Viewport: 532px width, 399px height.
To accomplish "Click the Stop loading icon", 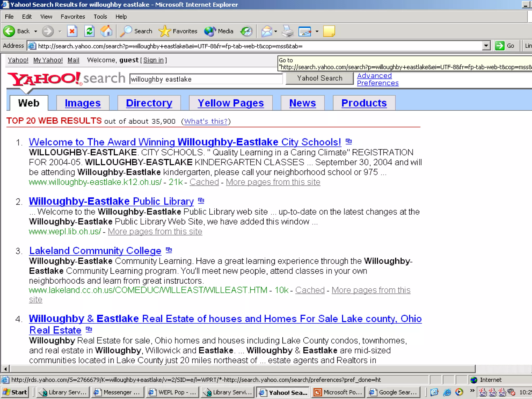I will pos(72,31).
